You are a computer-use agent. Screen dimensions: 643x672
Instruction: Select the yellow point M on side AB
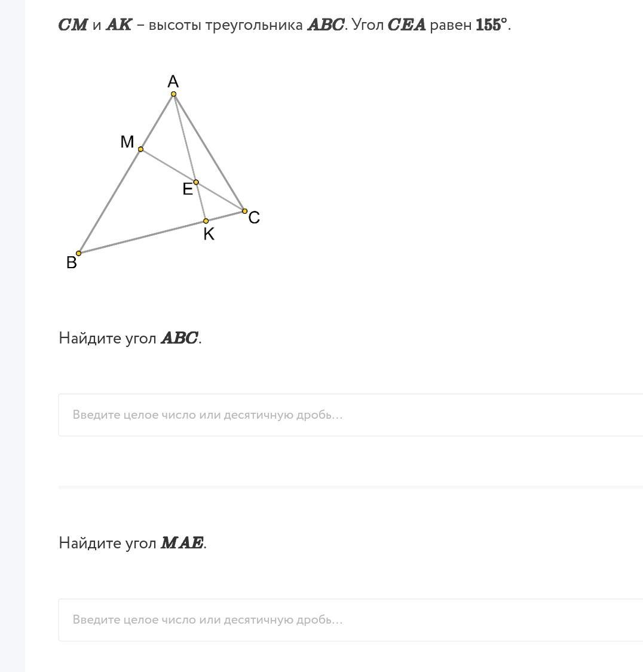[141, 149]
